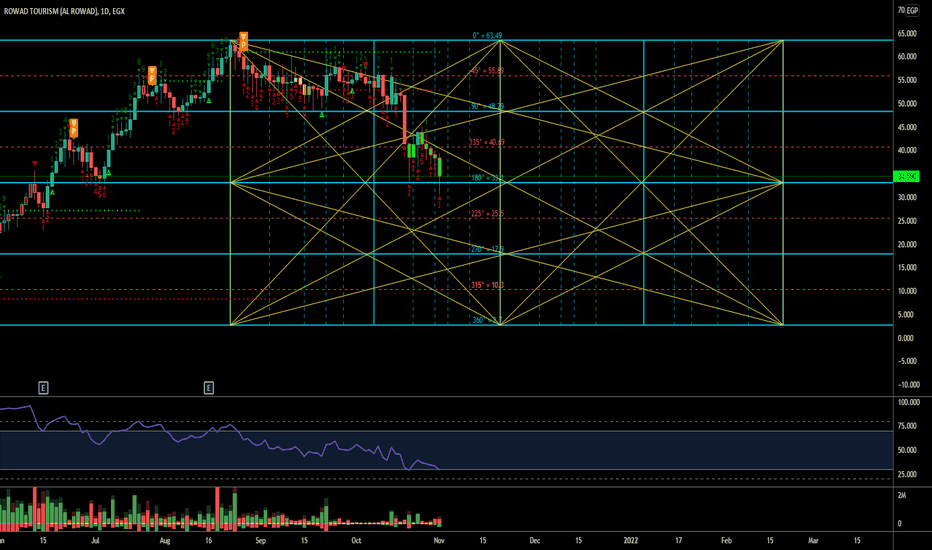Click the Aug label on the time axis
The image size is (932, 550).
165,540
